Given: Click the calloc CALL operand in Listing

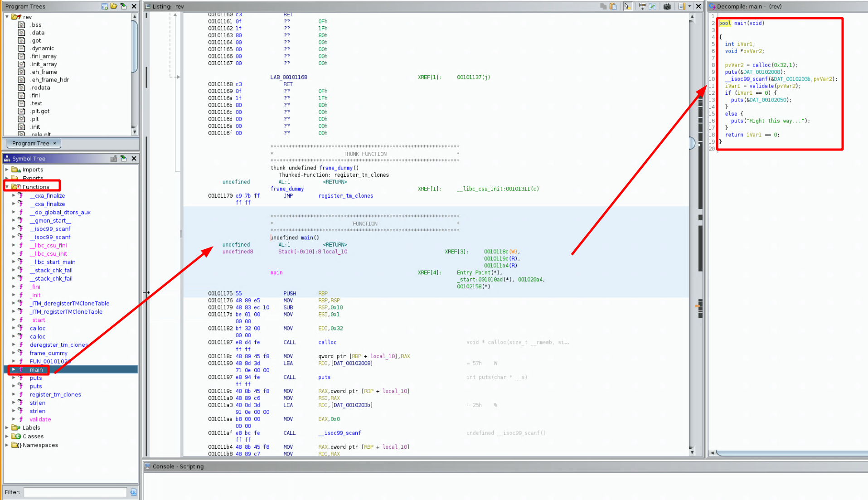Looking at the screenshot, I should (x=327, y=342).
